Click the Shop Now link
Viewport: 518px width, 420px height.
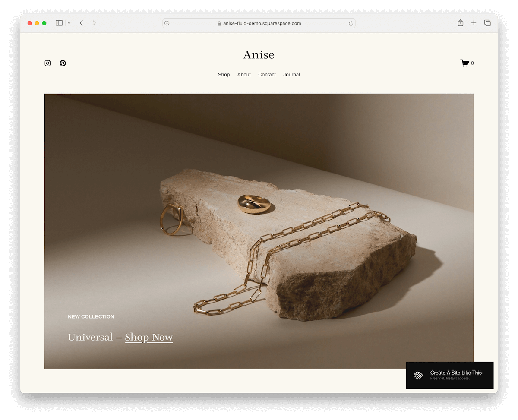148,337
